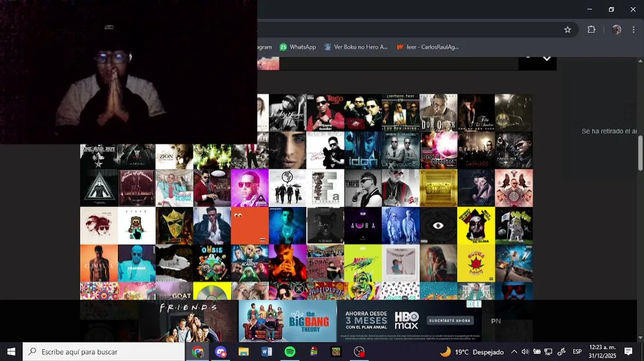644x361 pixels.
Task: Select the purple Daddy Yankee album cover
Action: [x=250, y=188]
